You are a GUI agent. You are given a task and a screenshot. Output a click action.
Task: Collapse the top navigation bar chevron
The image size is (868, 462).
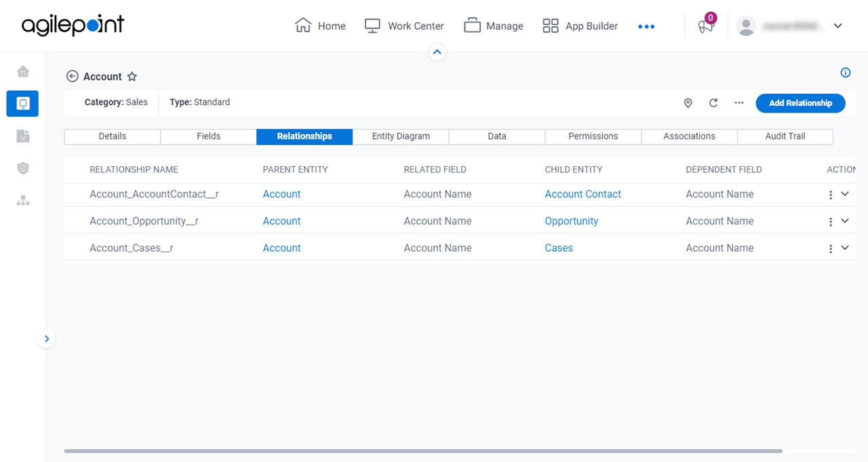(x=437, y=52)
